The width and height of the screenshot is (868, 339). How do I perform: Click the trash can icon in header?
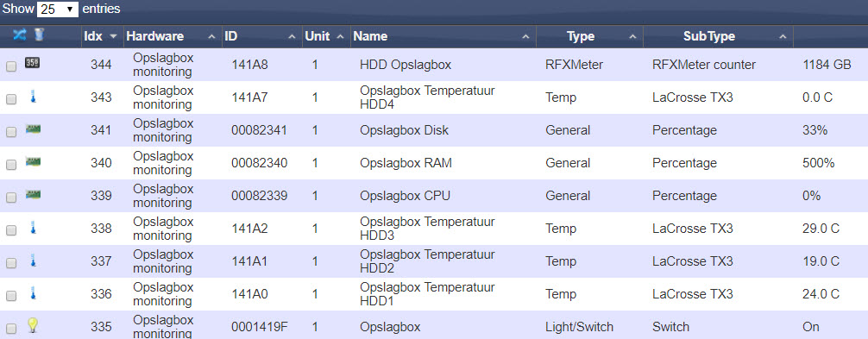coord(39,35)
